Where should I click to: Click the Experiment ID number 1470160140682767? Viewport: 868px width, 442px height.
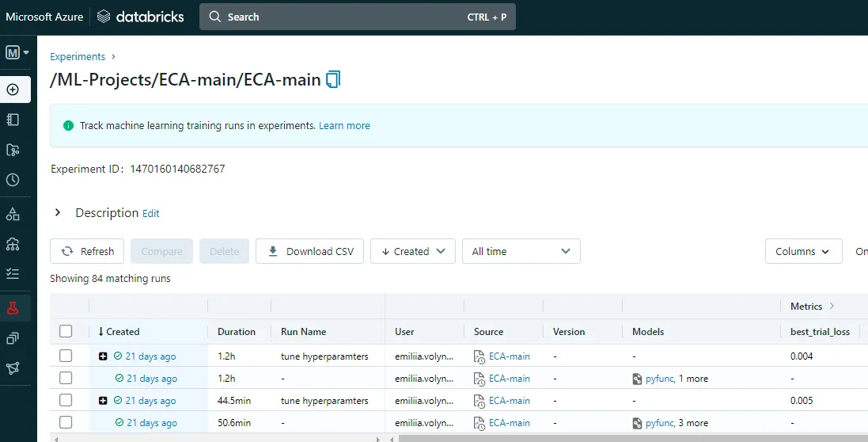tap(177, 169)
